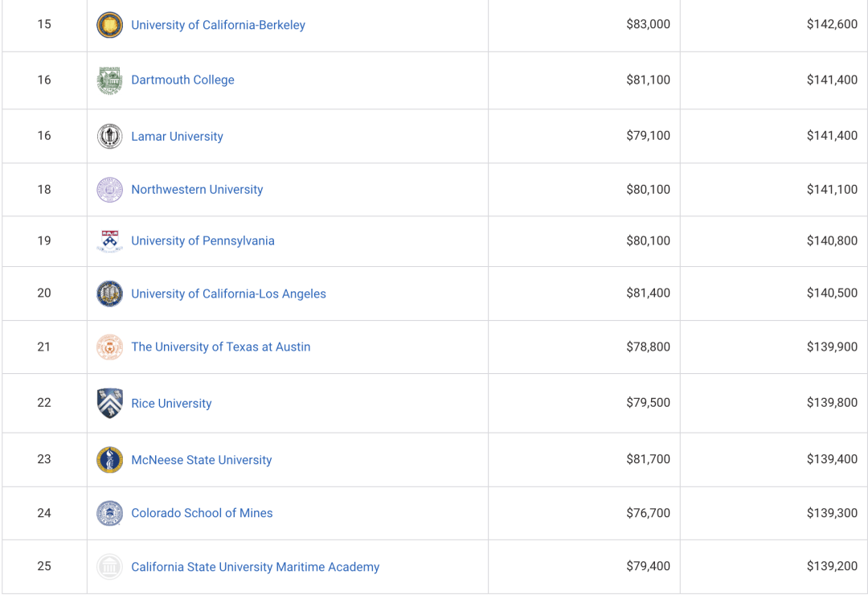
Task: Visit the Lamar University page link
Action: 177,136
